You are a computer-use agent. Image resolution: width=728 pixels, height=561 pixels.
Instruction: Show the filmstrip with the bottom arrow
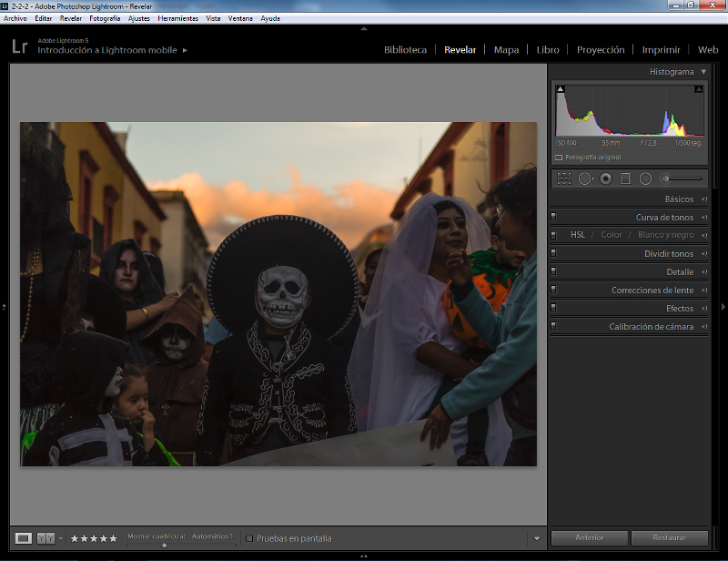(364, 556)
